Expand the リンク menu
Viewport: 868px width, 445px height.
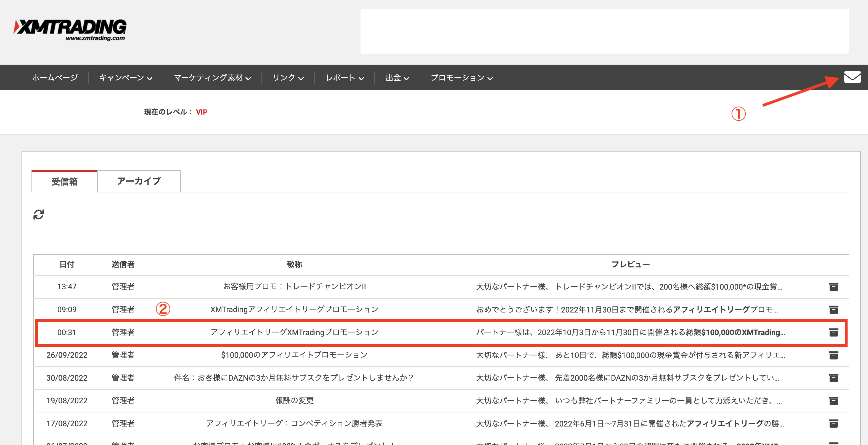coord(288,78)
